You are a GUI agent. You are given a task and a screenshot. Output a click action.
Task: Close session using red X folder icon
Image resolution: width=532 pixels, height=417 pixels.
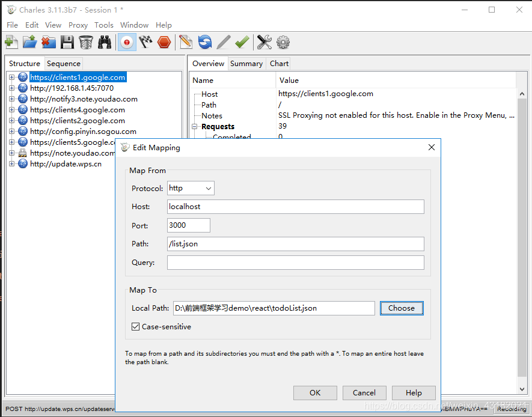click(x=49, y=43)
